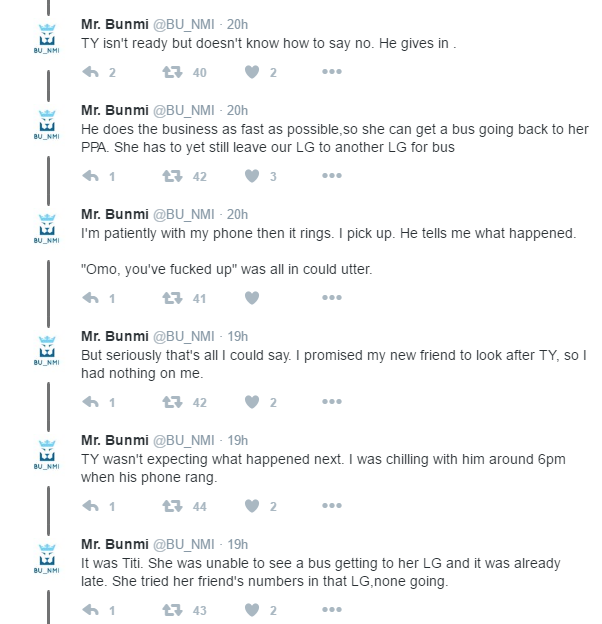
Task: Retweet the 'TY wasn't expecting' tweet
Action: tap(172, 506)
